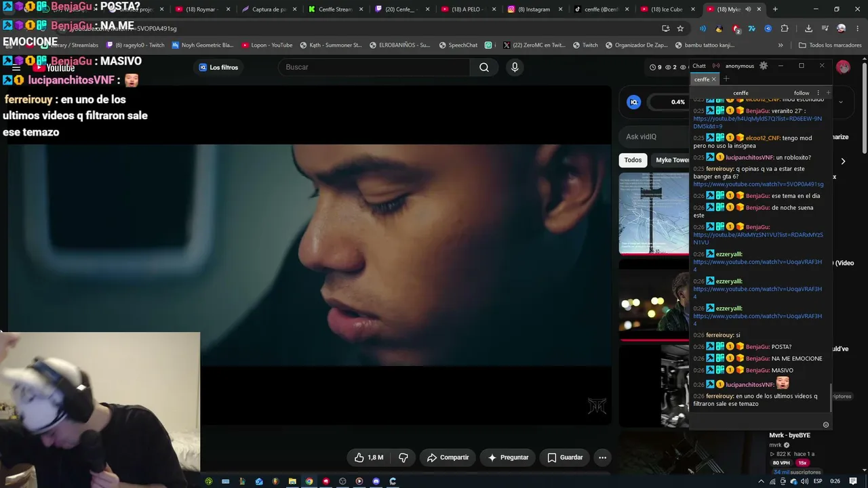
Task: Click the Compartir button
Action: [x=448, y=457]
